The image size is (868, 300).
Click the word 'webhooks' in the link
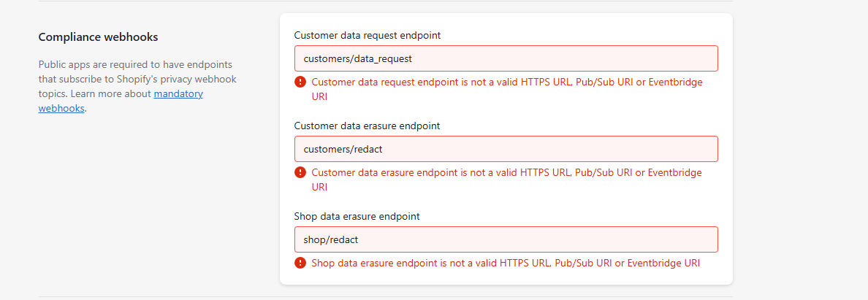pos(61,109)
